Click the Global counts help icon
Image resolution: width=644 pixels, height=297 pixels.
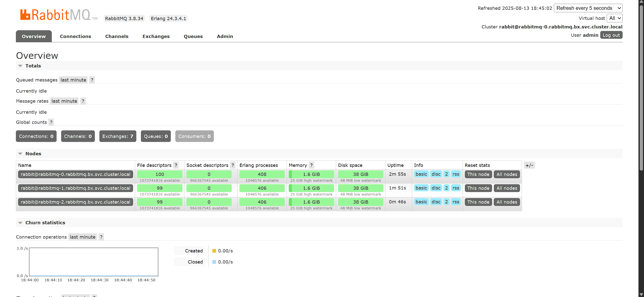[x=51, y=122]
